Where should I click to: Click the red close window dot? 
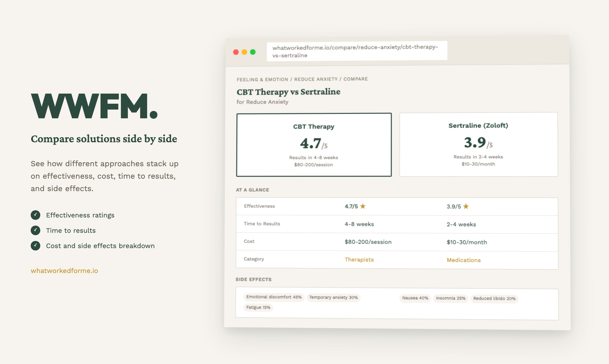[236, 52]
